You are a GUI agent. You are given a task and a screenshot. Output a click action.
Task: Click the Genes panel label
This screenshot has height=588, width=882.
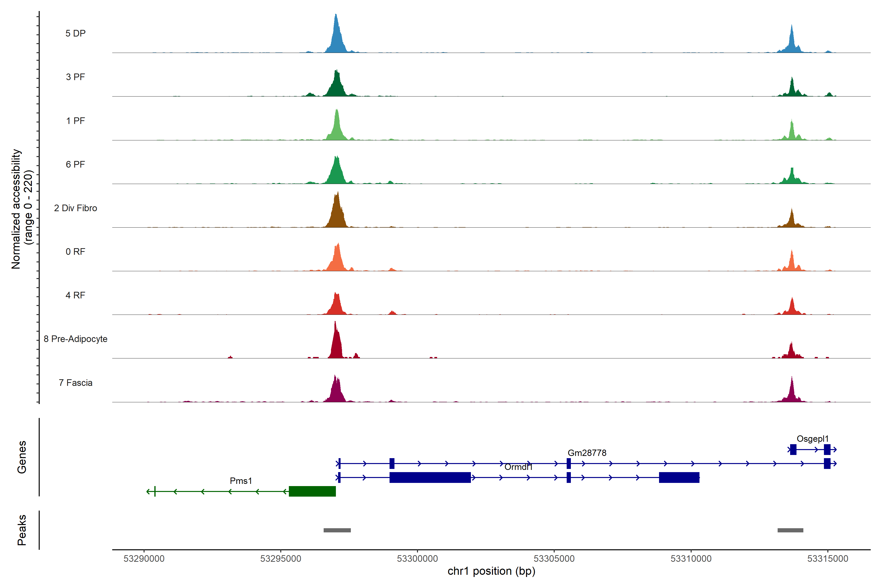click(x=22, y=457)
